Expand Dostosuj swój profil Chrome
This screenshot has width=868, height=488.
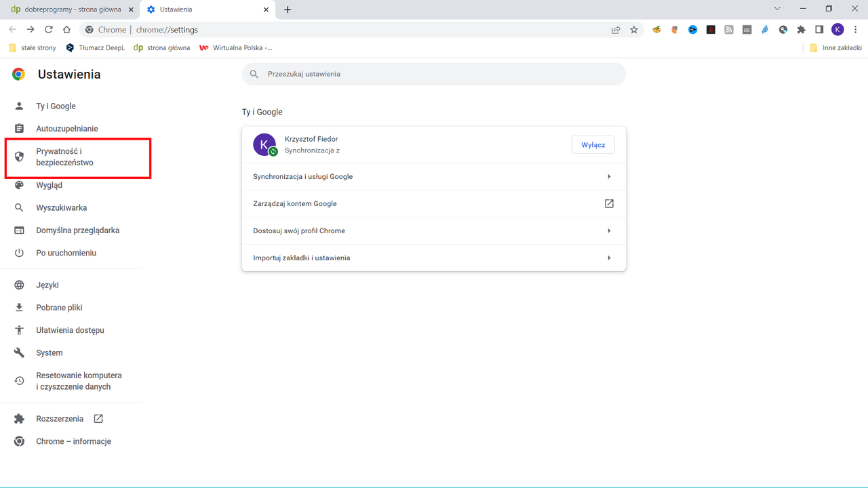pos(434,230)
